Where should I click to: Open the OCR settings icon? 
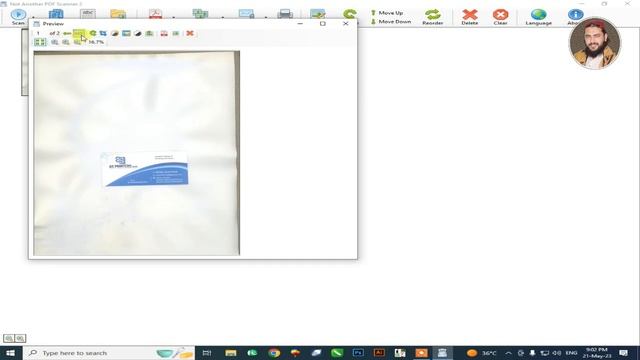[88, 15]
